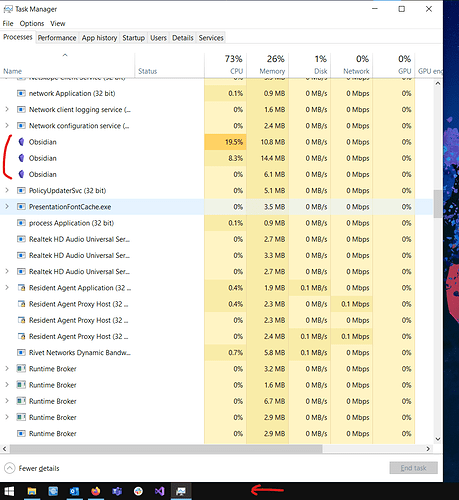Click the vertical scrollbar thumb
The height and width of the screenshot is (500, 459).
[x=438, y=204]
